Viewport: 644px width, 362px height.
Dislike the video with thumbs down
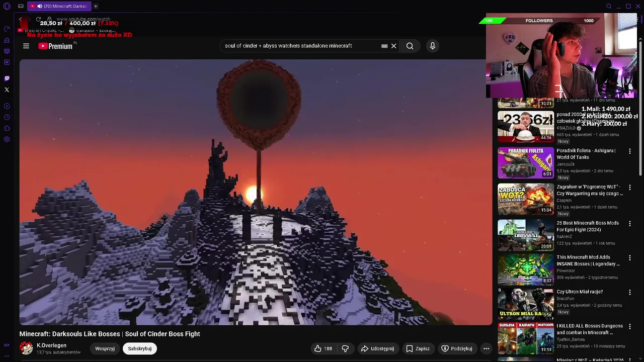[345, 348]
